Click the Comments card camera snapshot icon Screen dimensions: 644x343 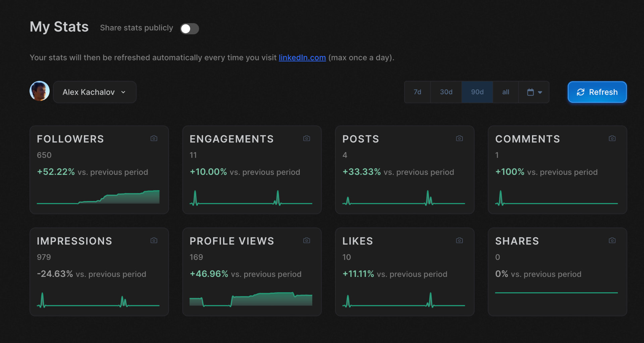point(612,138)
